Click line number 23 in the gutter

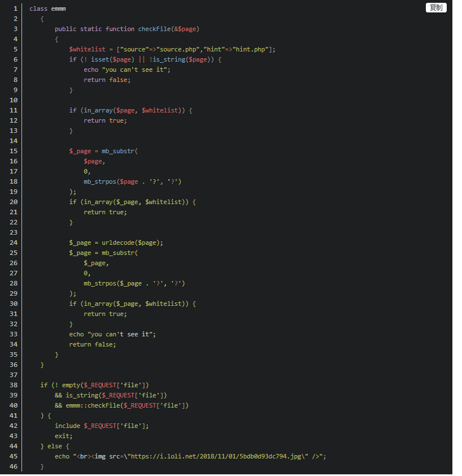[14, 232]
